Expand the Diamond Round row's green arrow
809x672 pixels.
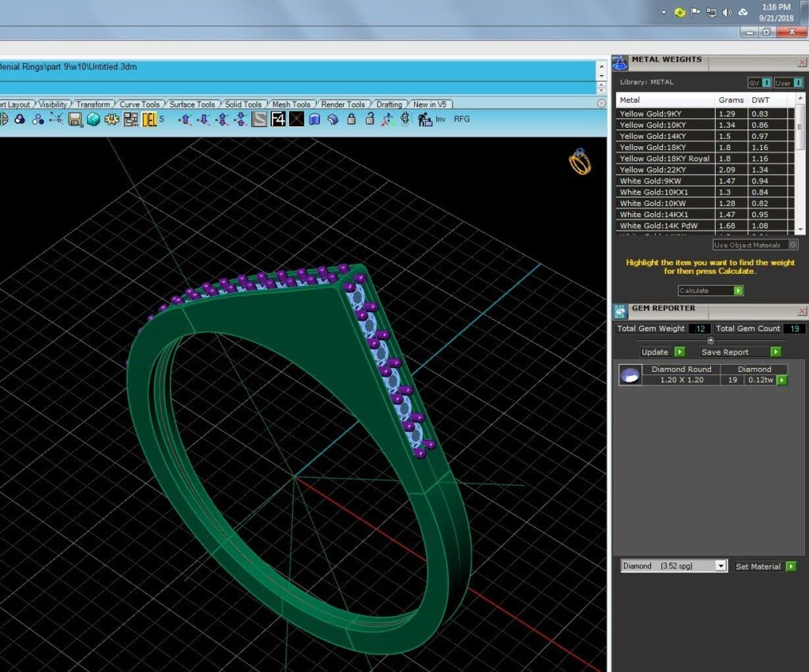pos(782,380)
